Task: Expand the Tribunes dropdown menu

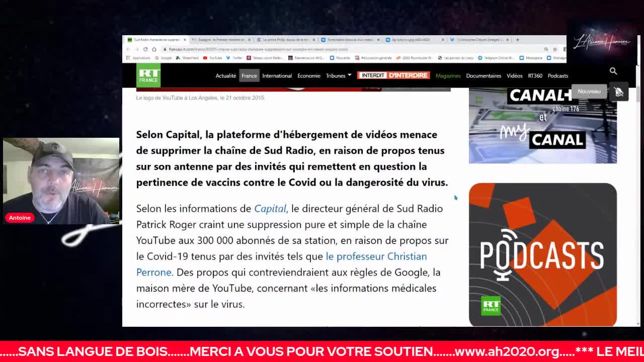Action: tap(339, 76)
